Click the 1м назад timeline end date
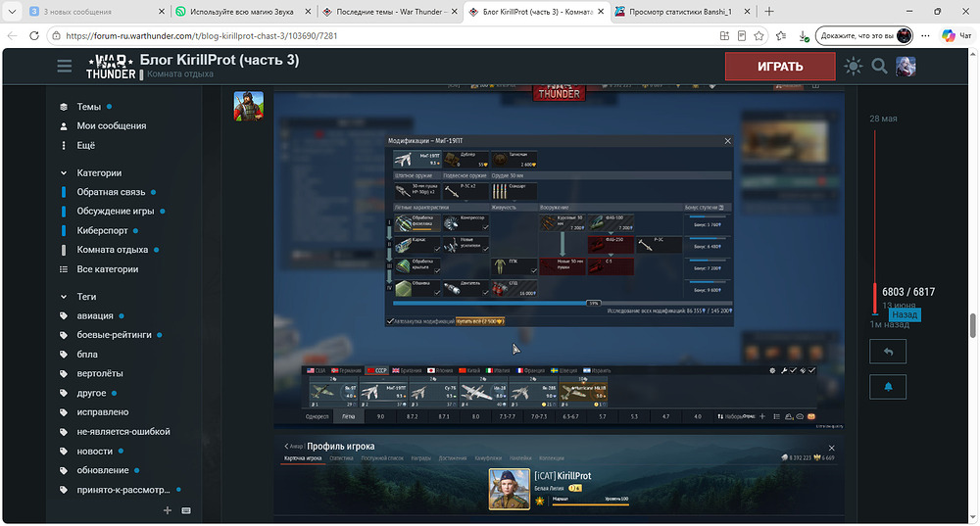The width and height of the screenshot is (980, 526). point(889,325)
